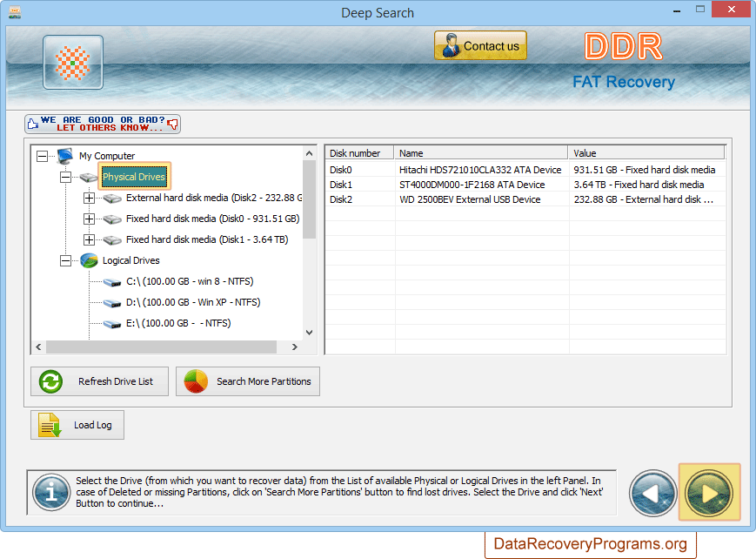This screenshot has width=756, height=559.
Task: Expand Fixed hard disk media Disk1 node
Action: [x=89, y=239]
